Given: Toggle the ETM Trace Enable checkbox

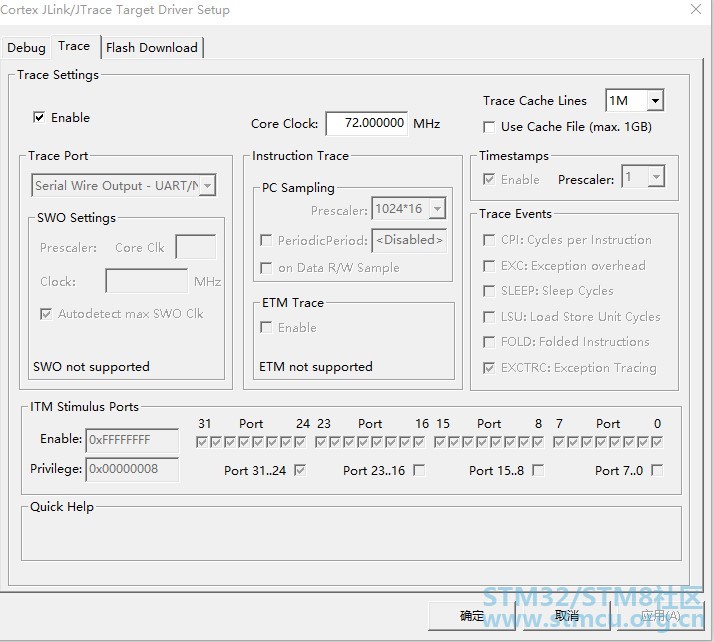Looking at the screenshot, I should click(266, 327).
